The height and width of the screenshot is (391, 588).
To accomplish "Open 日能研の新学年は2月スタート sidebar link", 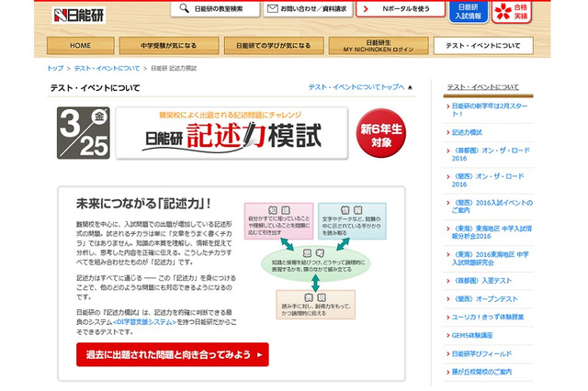I will 489,110.
